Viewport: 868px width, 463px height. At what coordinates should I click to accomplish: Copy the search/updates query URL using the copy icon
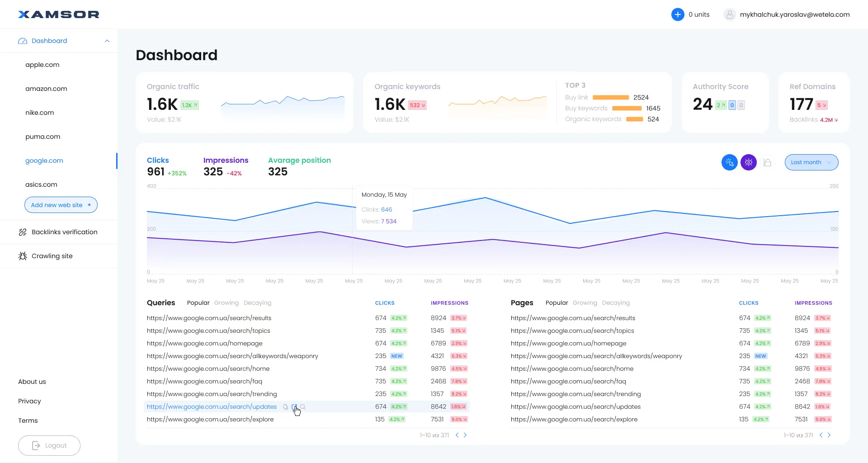[285, 406]
